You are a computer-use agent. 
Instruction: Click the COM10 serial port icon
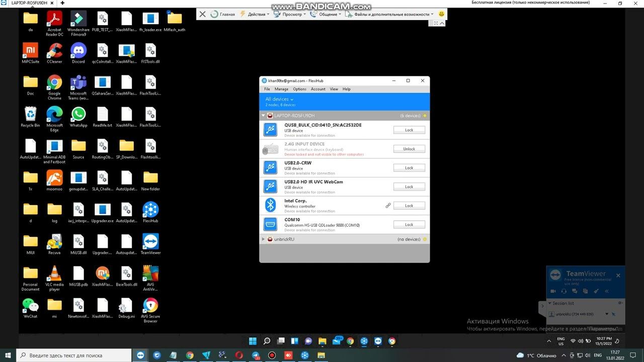[x=270, y=224]
